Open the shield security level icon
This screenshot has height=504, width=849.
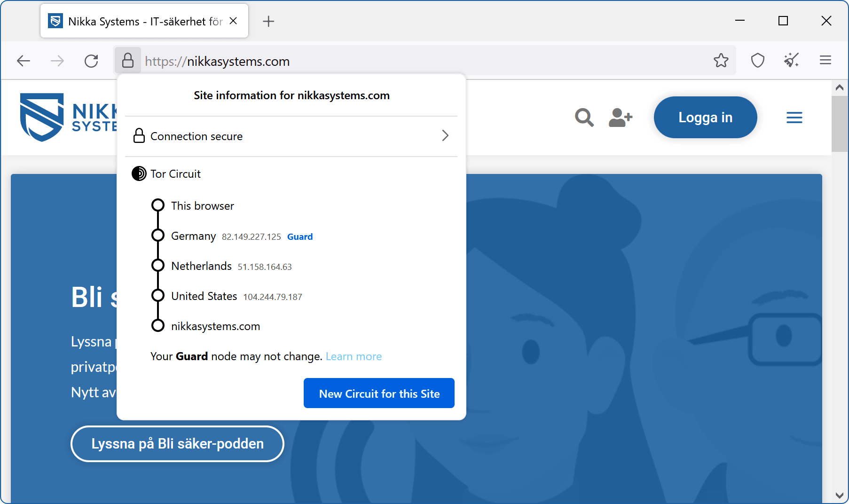point(757,60)
